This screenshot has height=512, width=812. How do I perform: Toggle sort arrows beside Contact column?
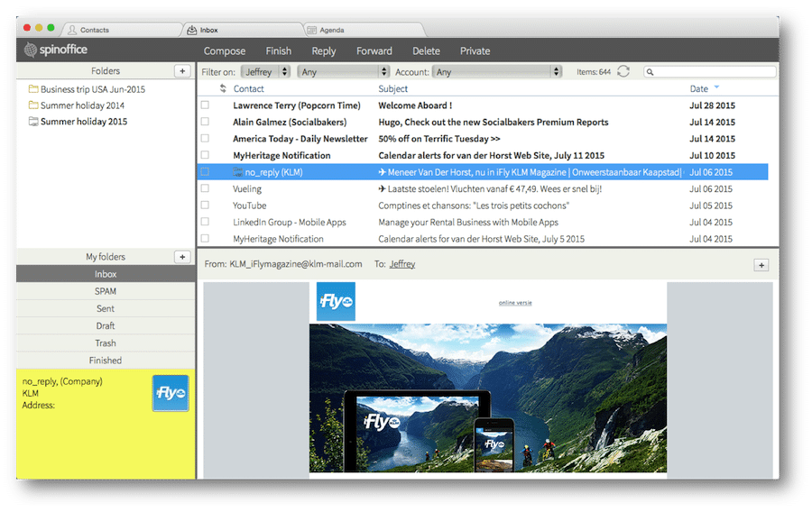point(223,88)
